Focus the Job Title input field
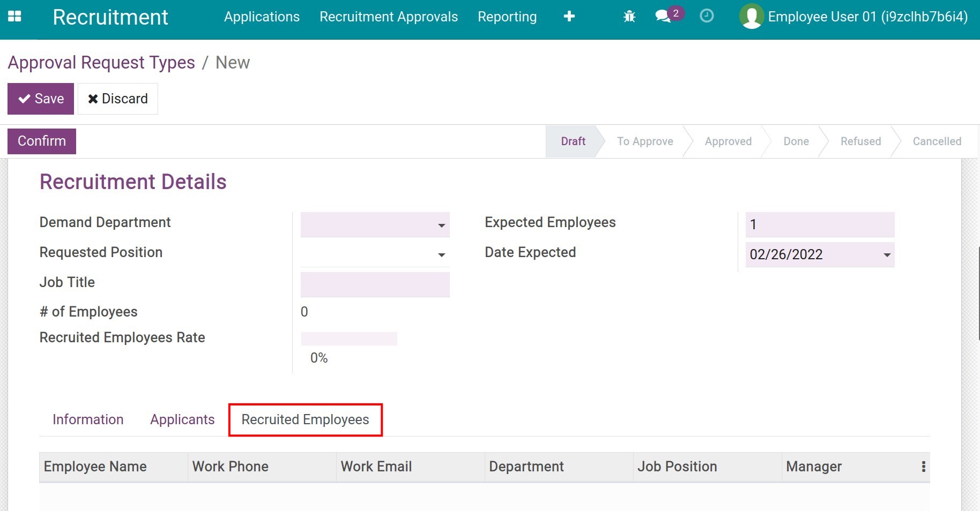The height and width of the screenshot is (511, 980). pyautogui.click(x=375, y=284)
